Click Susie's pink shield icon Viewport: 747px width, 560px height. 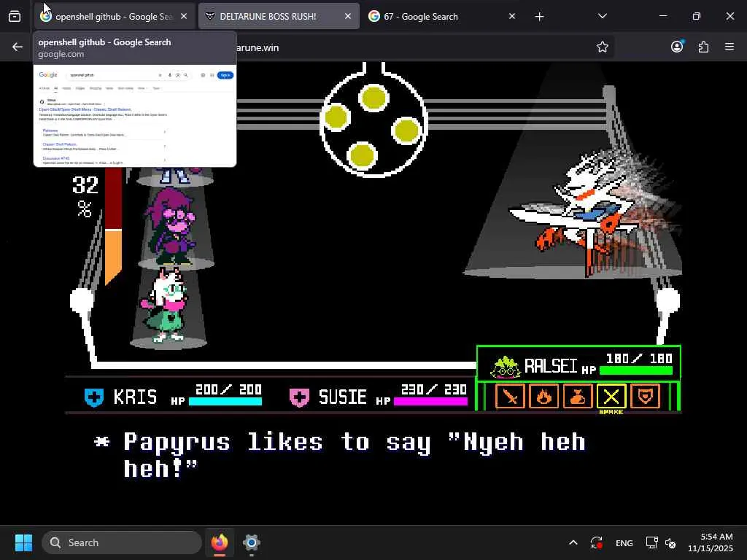tap(299, 397)
